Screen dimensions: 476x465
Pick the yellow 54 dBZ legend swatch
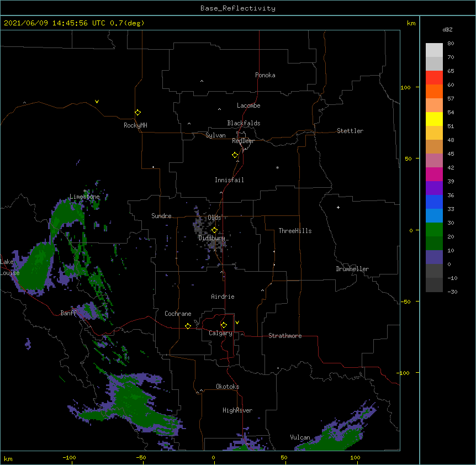[x=434, y=119]
